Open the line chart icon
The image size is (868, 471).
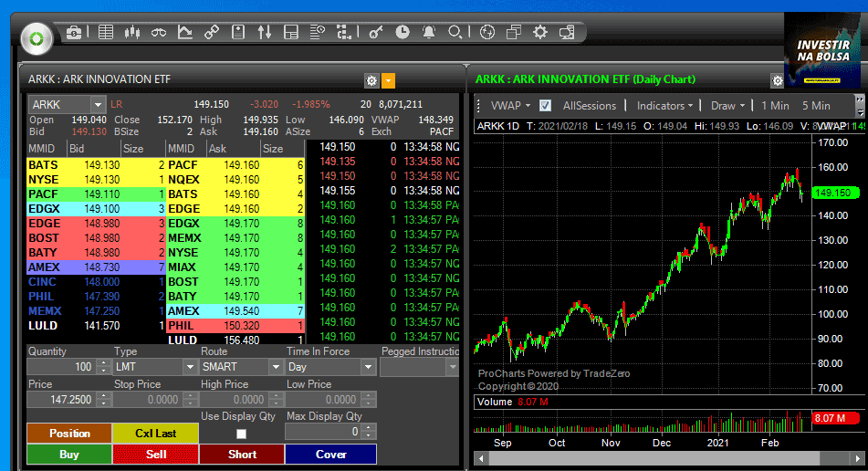click(185, 32)
